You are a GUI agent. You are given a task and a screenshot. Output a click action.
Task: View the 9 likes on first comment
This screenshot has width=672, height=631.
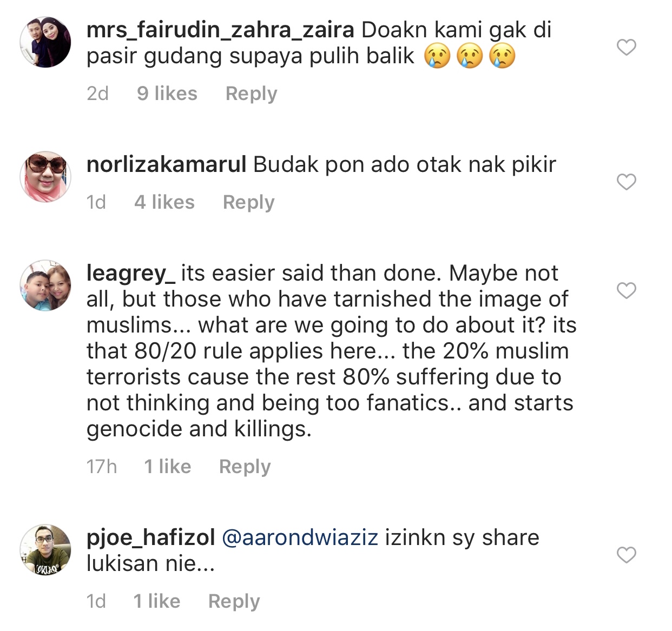(167, 94)
